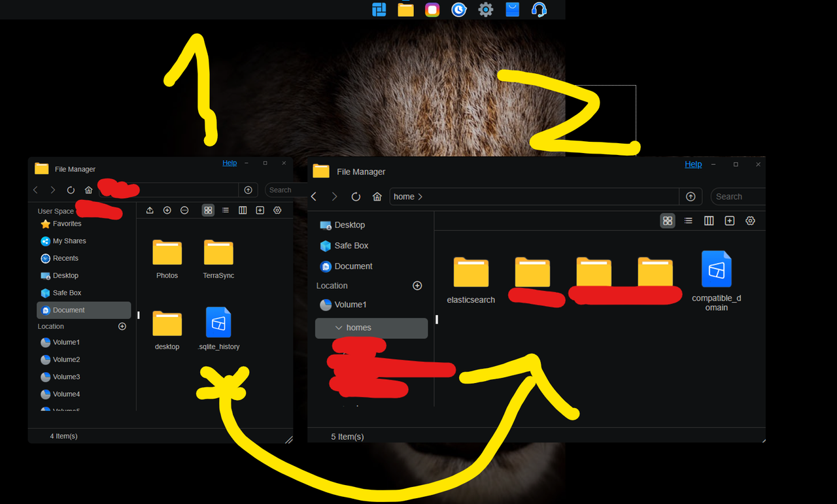Collapse the homes tree item
Screen dimensions: 837x504
click(x=337, y=328)
